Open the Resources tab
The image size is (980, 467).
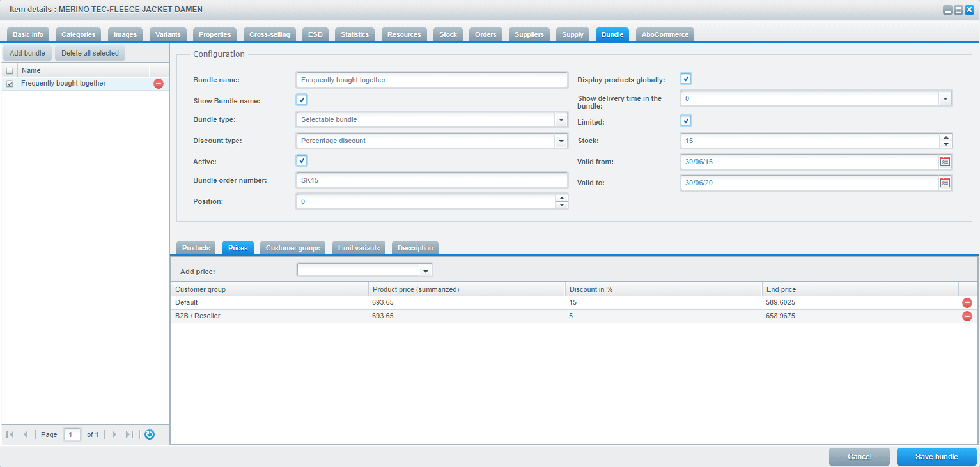404,34
